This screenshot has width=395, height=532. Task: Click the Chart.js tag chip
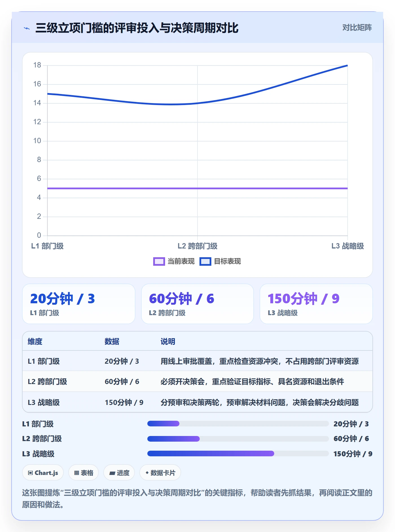point(43,473)
